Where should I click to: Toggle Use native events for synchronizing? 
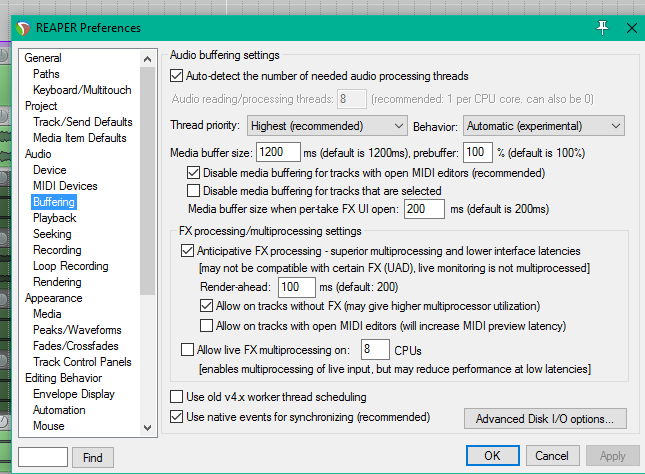[176, 417]
